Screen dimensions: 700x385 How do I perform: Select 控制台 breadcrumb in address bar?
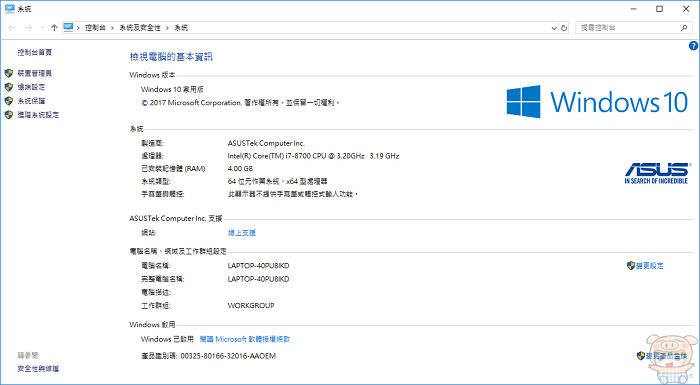96,28
